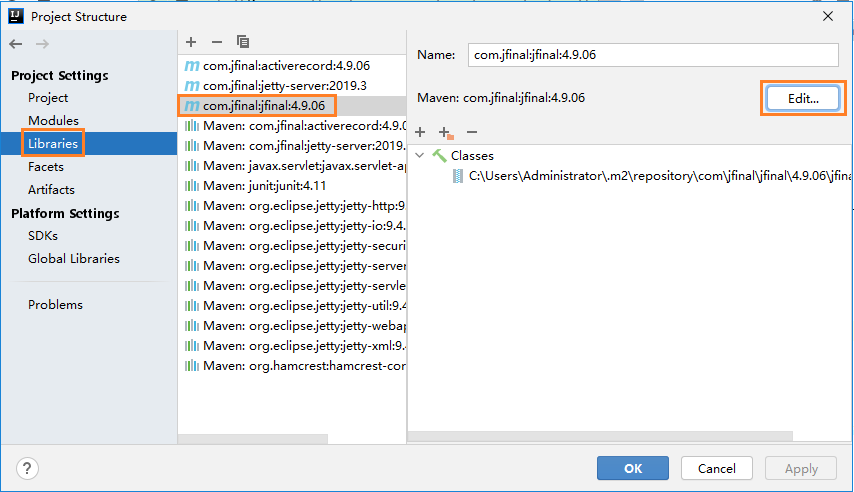
Task: Select Maven: jetty-io library
Action: (292, 226)
